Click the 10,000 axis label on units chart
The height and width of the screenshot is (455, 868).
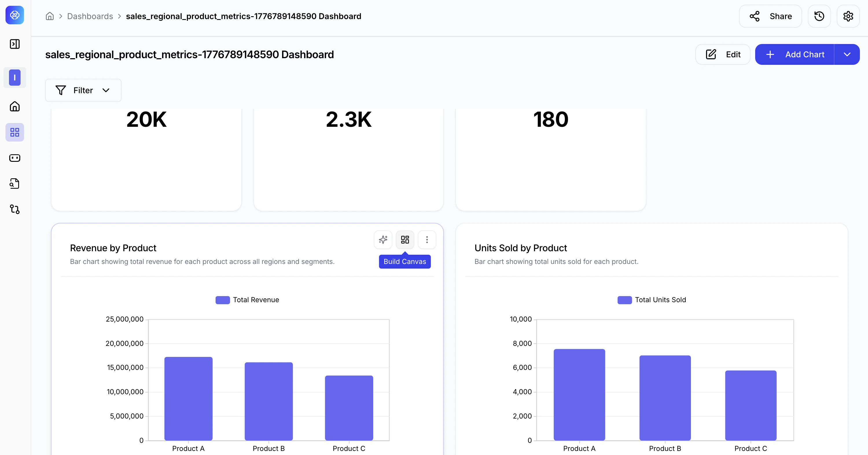521,319
